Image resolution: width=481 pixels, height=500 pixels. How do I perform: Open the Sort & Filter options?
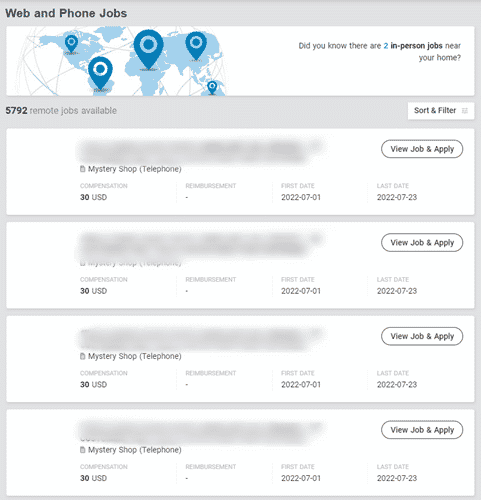tap(441, 111)
